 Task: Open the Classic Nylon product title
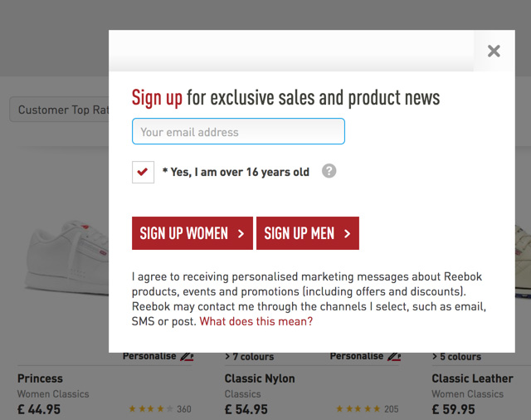coord(260,378)
